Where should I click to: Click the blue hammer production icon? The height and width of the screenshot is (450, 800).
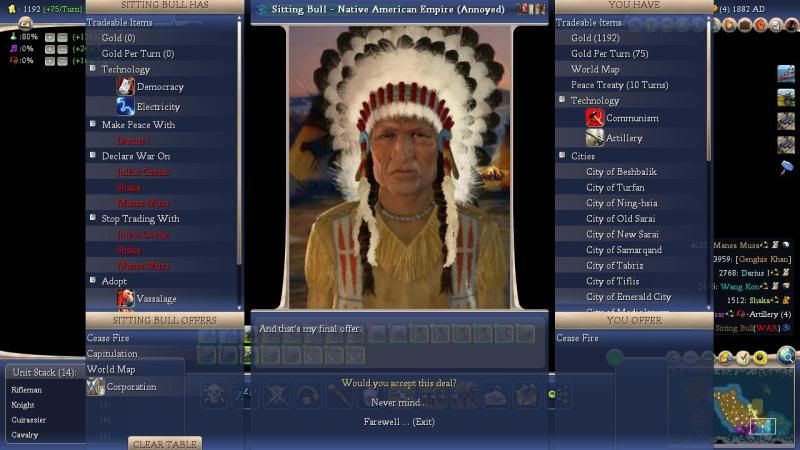pos(786,168)
